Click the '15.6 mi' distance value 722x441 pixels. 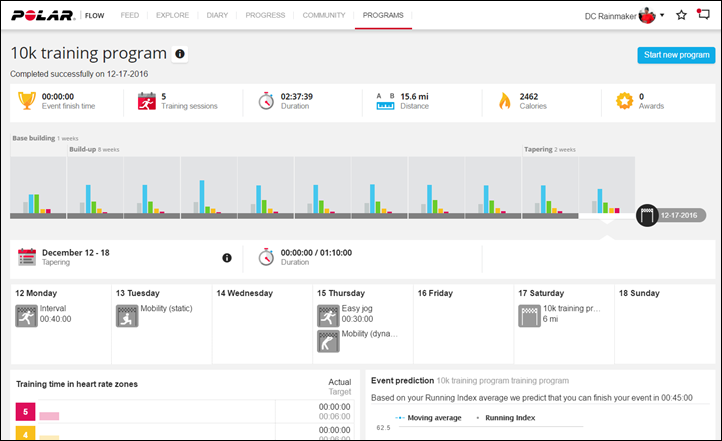coord(414,97)
